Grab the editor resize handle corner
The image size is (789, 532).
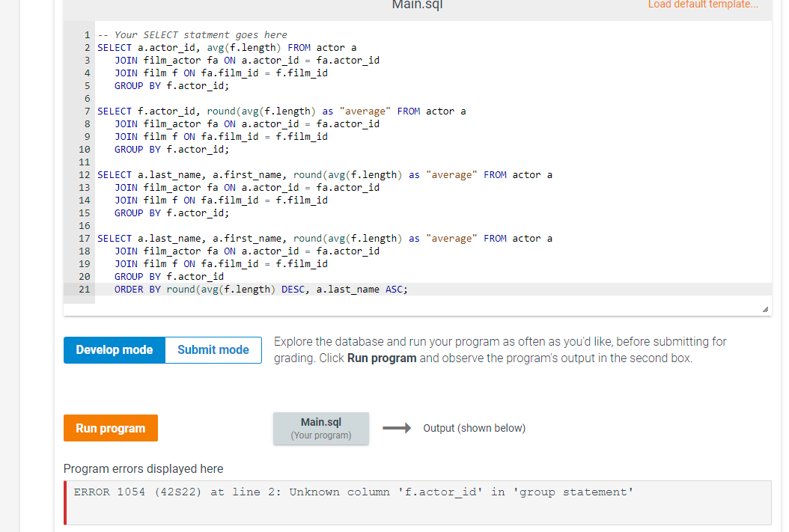765,309
